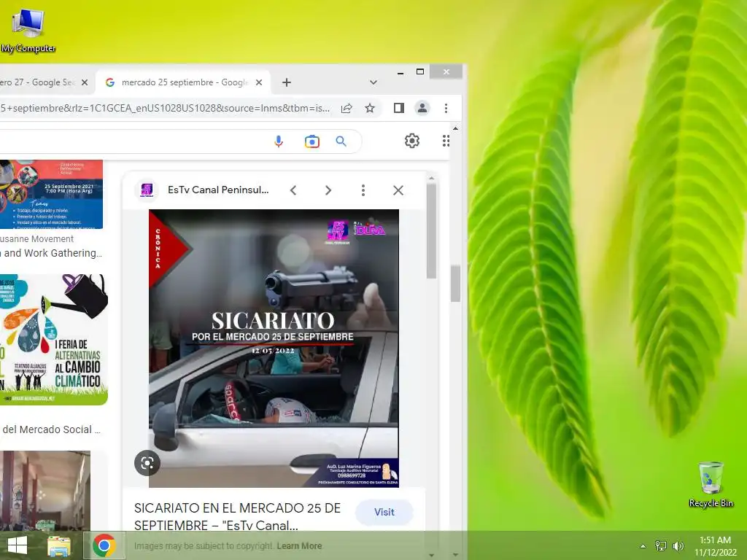
Task: Open the Feria de Alternativas al Cambio Climático thumbnail
Action: pos(54,340)
